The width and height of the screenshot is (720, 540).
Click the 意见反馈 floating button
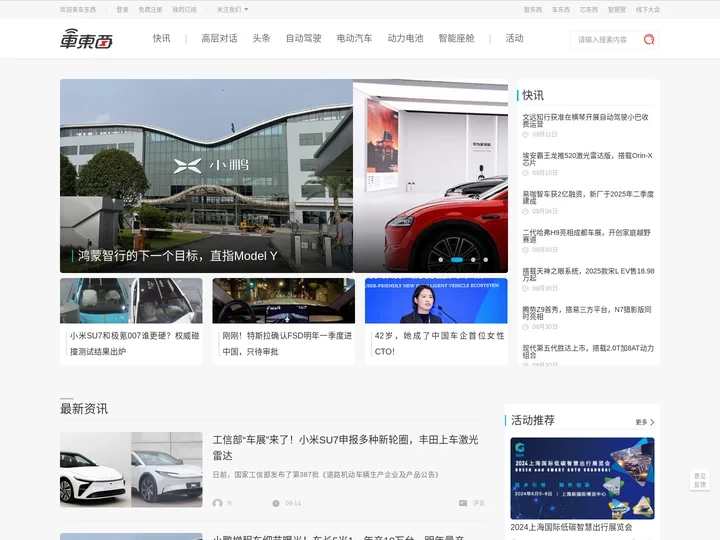pos(700,480)
